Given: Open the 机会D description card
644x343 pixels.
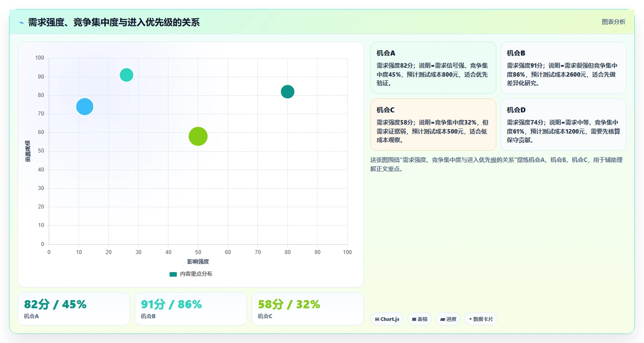Looking at the screenshot, I should 564,125.
